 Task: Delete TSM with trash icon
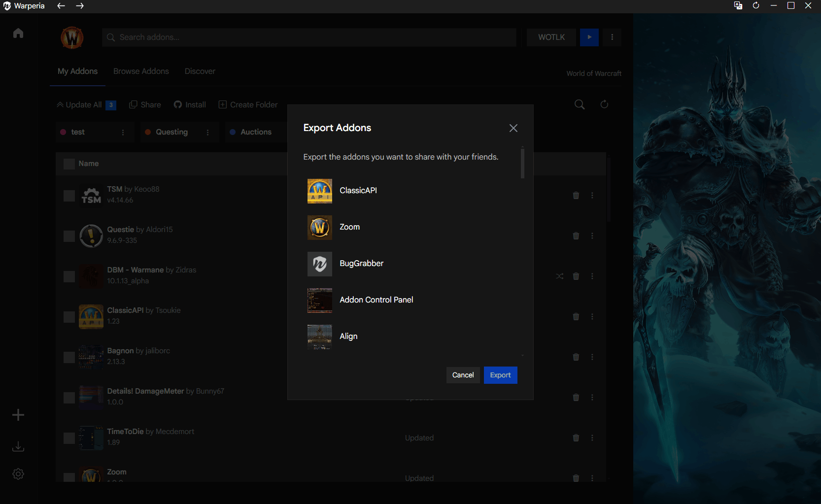[x=576, y=196]
